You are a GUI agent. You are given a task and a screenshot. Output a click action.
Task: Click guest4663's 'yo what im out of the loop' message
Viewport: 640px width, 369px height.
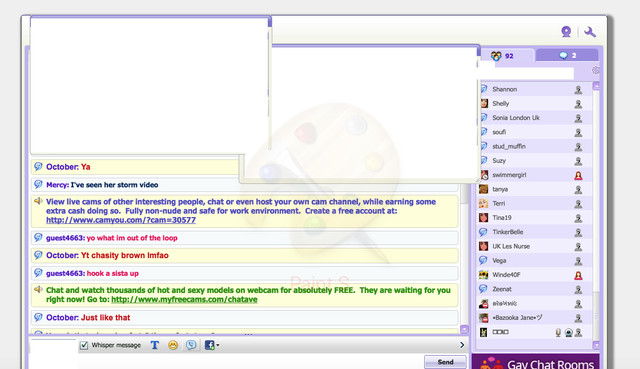pos(244,238)
